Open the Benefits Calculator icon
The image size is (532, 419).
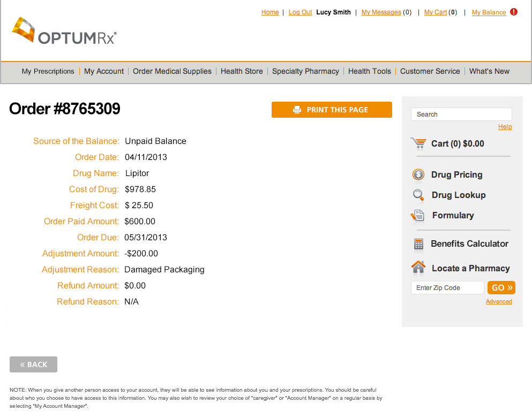coord(418,244)
